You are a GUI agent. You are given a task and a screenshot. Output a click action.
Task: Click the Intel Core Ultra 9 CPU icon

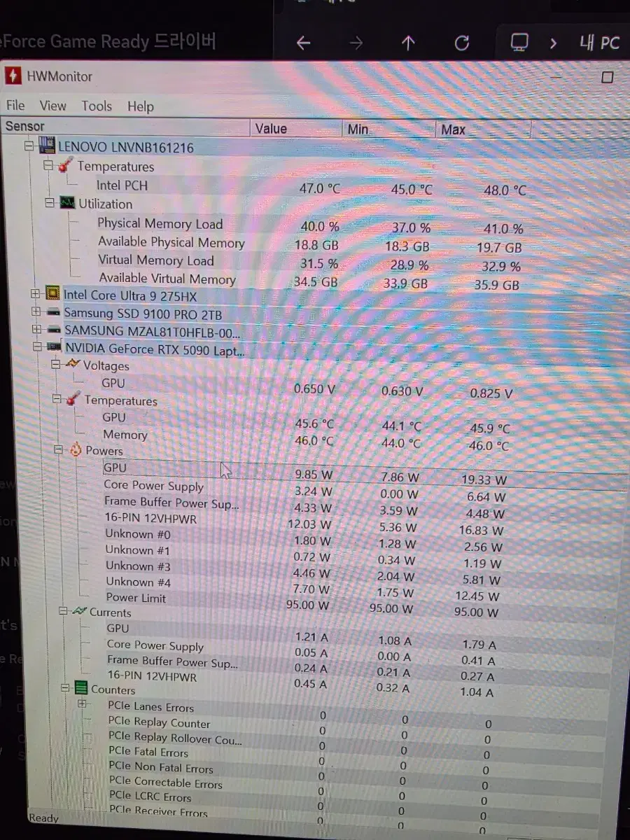tap(52, 294)
